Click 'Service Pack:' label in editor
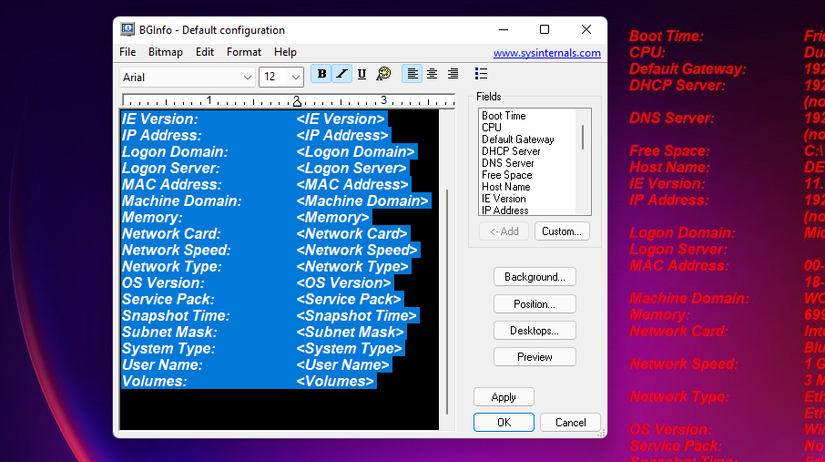This screenshot has height=462, width=825. (168, 299)
